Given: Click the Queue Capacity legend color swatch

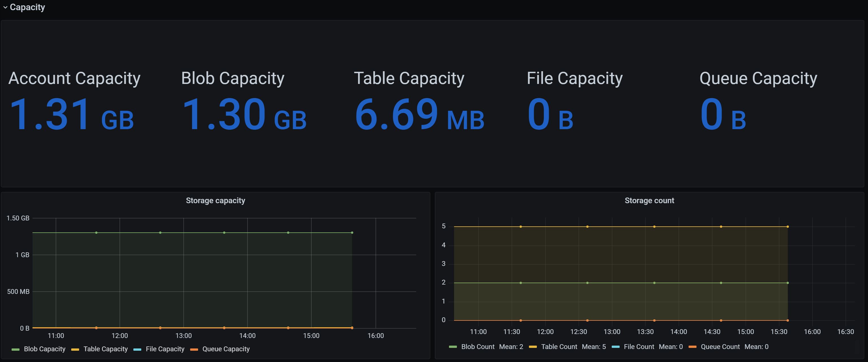Looking at the screenshot, I should (194, 350).
